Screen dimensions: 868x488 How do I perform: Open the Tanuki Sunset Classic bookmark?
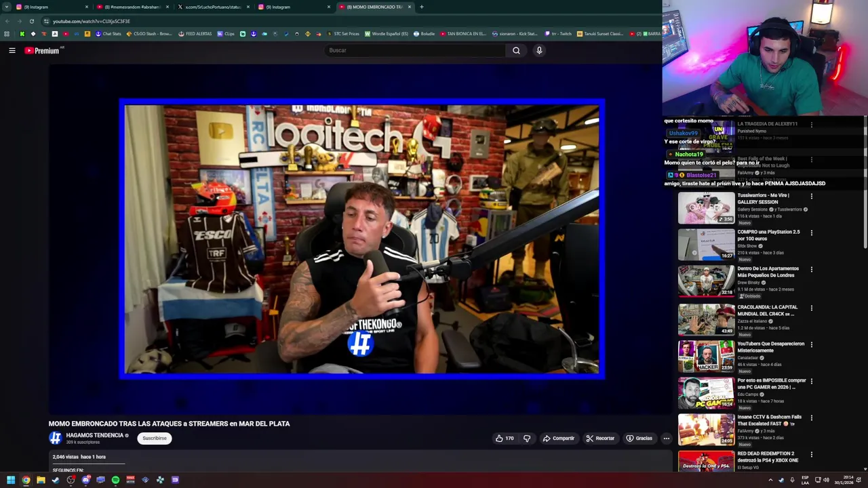coord(600,34)
